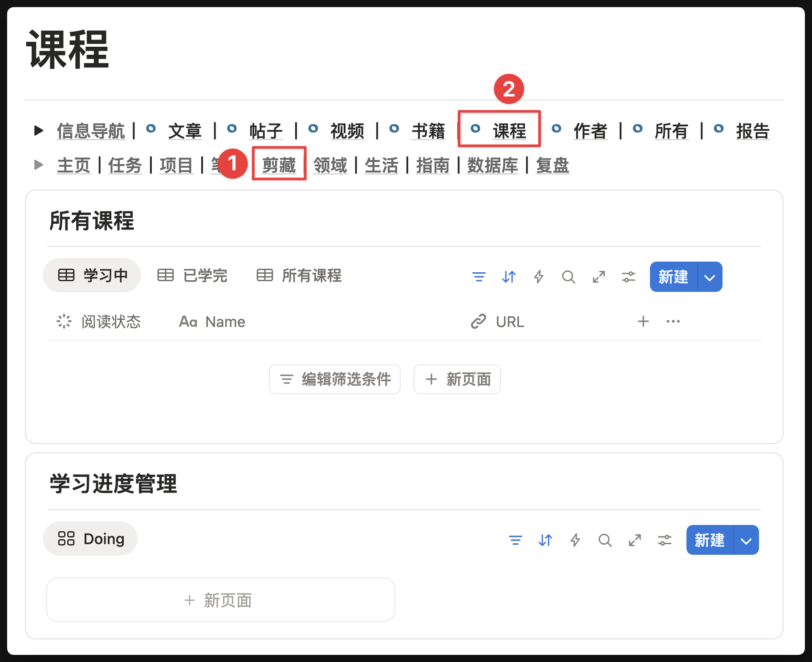Click search icon in 所有课程 toolbar
Screen dimensions: 812x662
click(568, 277)
